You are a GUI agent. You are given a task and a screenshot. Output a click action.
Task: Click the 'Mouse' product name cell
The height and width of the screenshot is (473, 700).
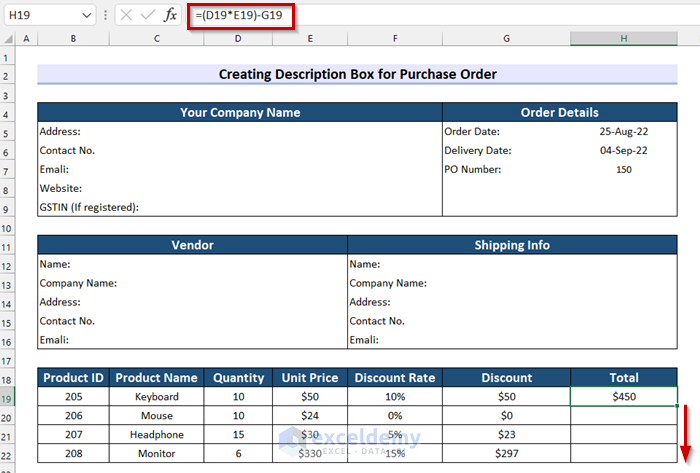click(x=157, y=416)
